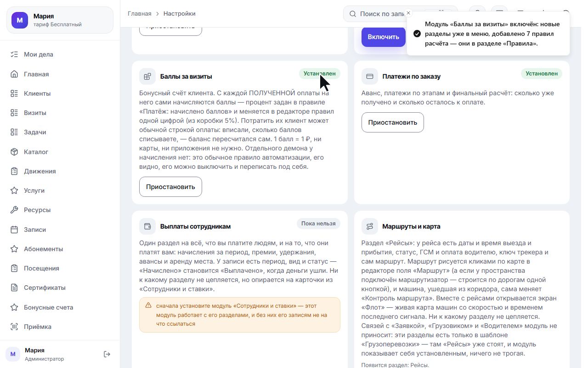Open Бонусные счета in the sidebar

pos(60,307)
